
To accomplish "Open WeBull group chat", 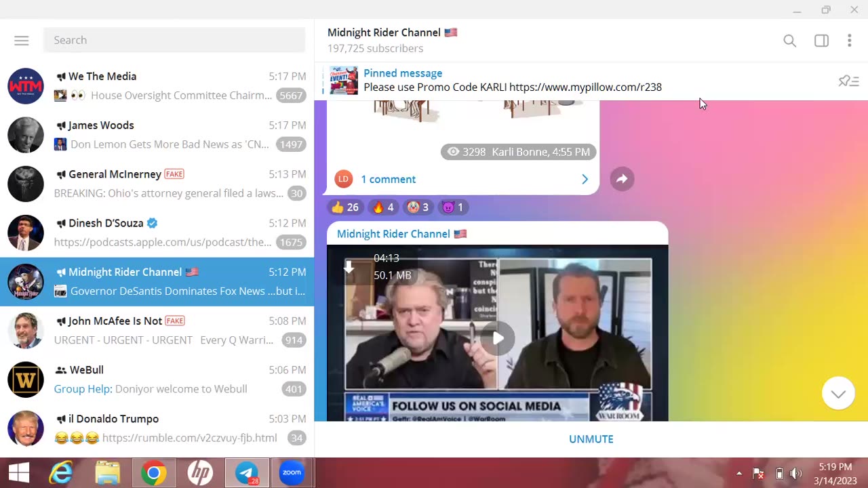I will click(157, 379).
